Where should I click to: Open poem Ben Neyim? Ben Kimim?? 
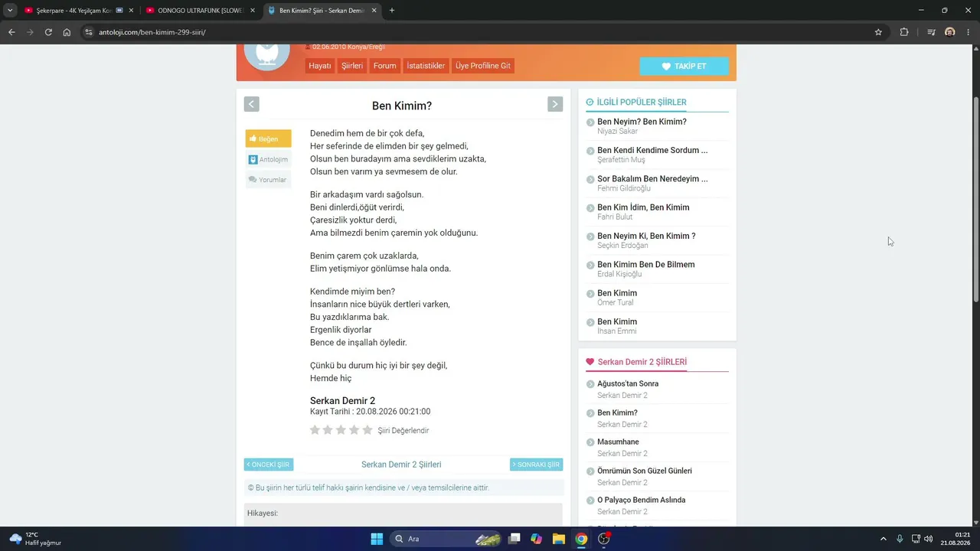(642, 122)
